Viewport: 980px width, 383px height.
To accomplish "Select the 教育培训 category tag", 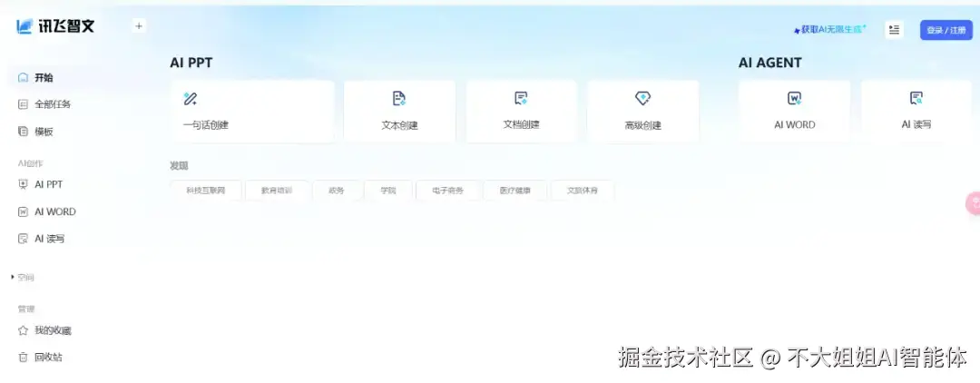I will pyautogui.click(x=277, y=191).
